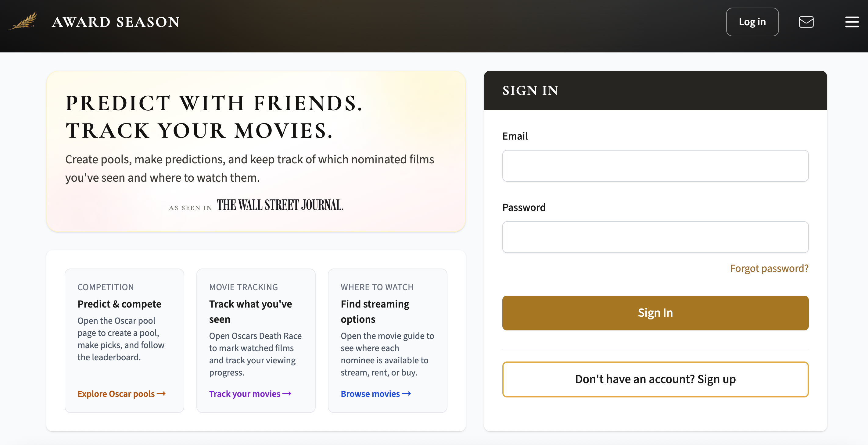Image resolution: width=868 pixels, height=445 pixels.
Task: Focus the Password input field
Action: 655,237
